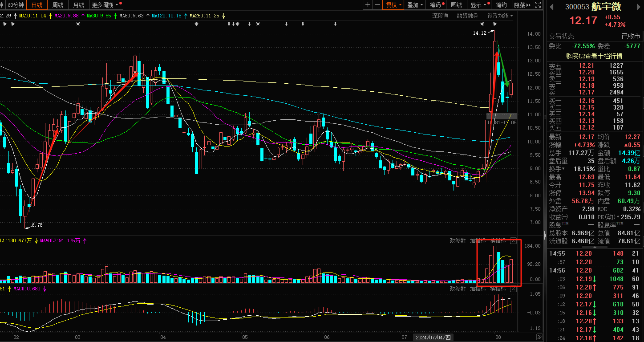Click 换指标 in the MACD panel

coord(498,289)
